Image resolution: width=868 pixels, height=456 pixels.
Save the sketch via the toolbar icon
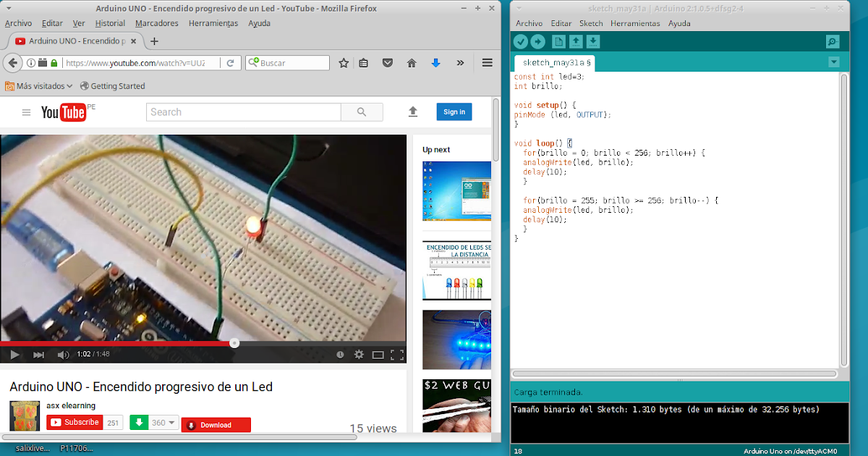click(x=593, y=42)
